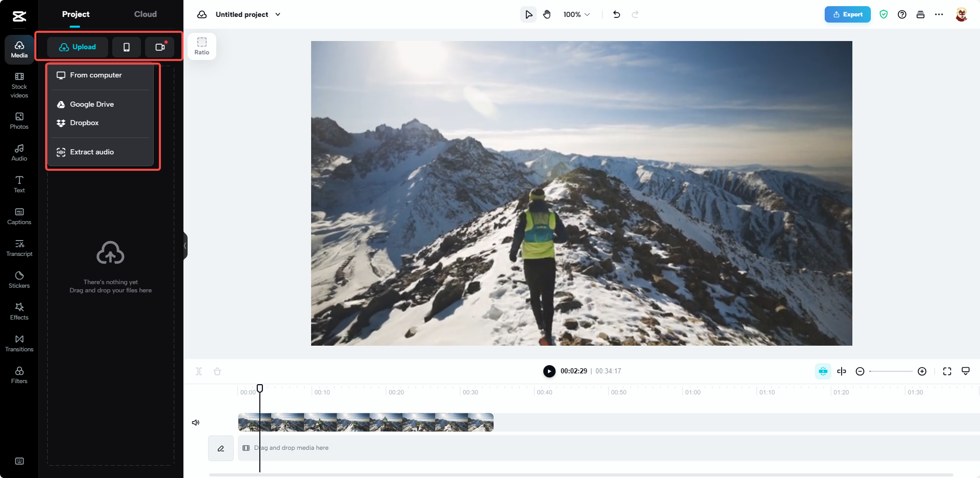Select the mountain video clip on timeline

click(x=366, y=423)
